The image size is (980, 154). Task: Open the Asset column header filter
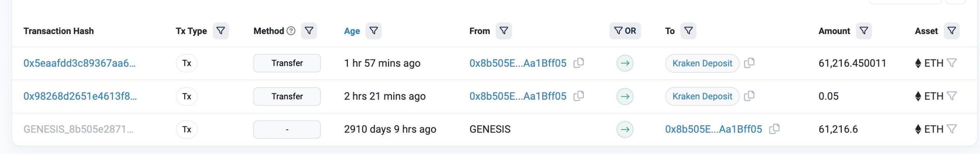pos(952,31)
